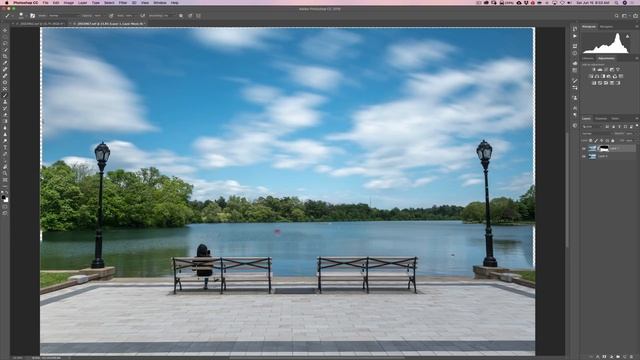Select the top layer's mask thumbnail
The height and width of the screenshot is (360, 640).
pos(604,148)
